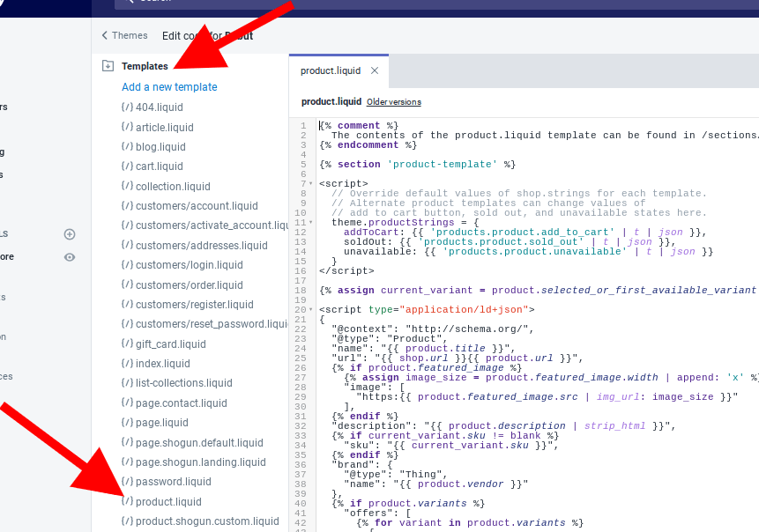This screenshot has width=759, height=532.
Task: Click the eye icon to view the store
Action: point(70,257)
